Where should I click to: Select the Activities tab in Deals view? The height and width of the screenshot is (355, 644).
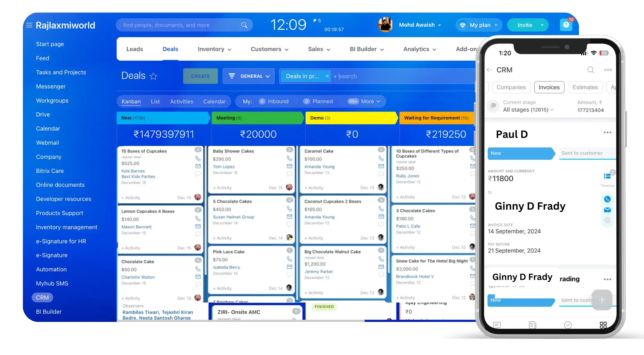181,102
